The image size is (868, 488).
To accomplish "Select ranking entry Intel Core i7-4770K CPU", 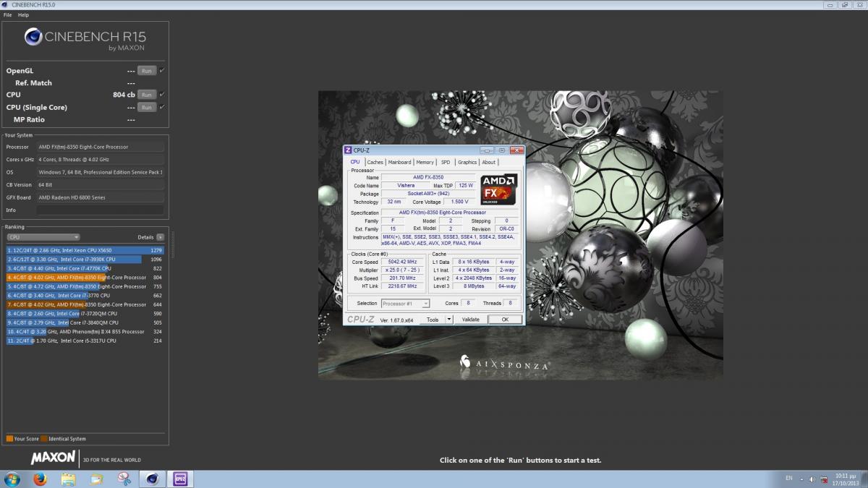I will click(85, 268).
